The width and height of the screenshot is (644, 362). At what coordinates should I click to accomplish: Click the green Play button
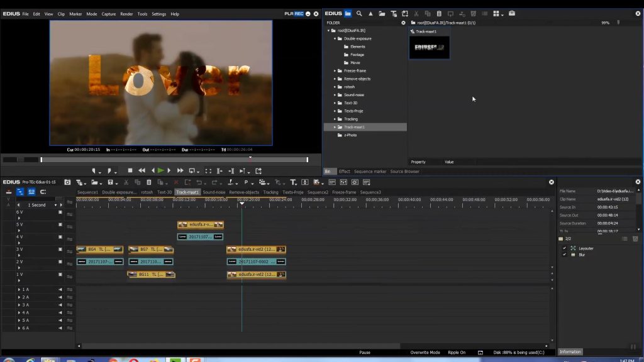click(x=160, y=171)
